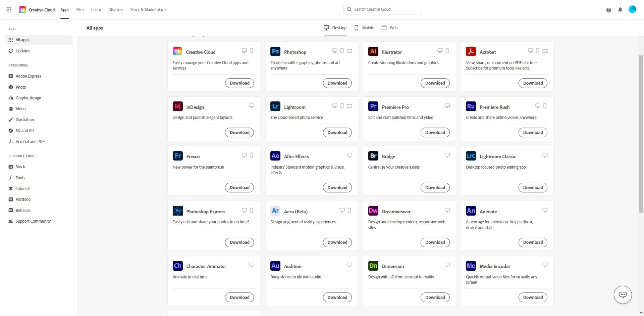644x316 pixels.
Task: Open the Acrobat and PDF category
Action: [x=39, y=142]
